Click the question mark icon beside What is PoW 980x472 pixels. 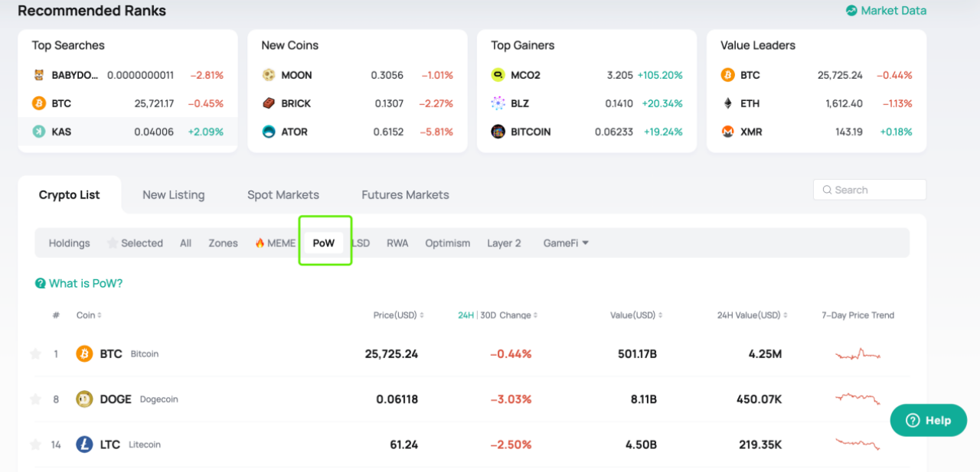tap(41, 284)
